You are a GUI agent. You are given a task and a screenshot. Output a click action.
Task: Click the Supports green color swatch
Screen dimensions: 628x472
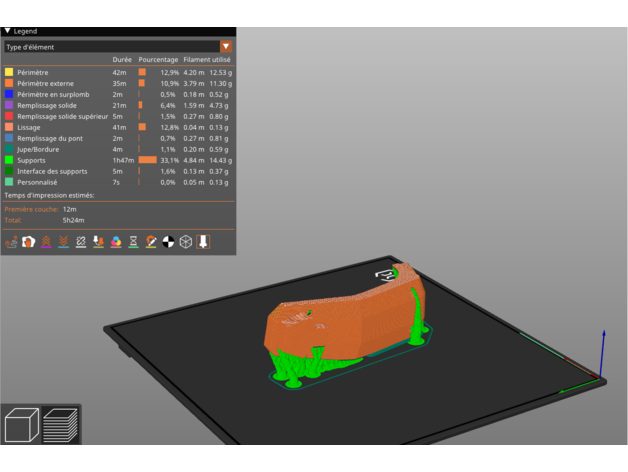pos(9,160)
